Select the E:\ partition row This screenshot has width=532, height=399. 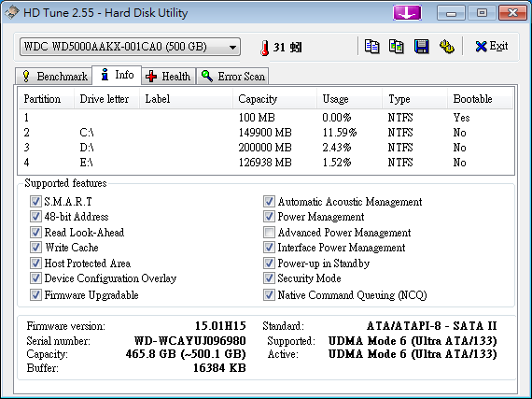tap(266, 163)
